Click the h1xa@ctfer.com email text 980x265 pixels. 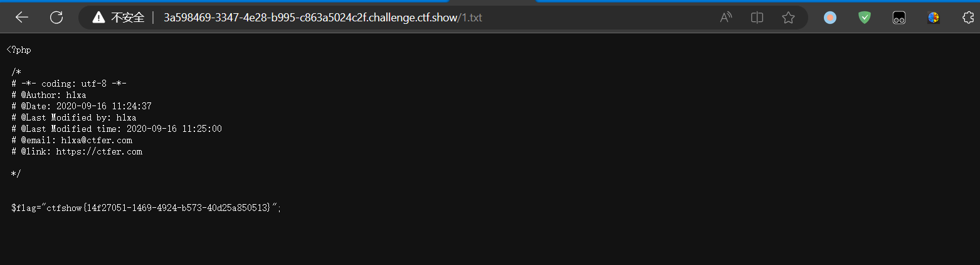coord(97,140)
